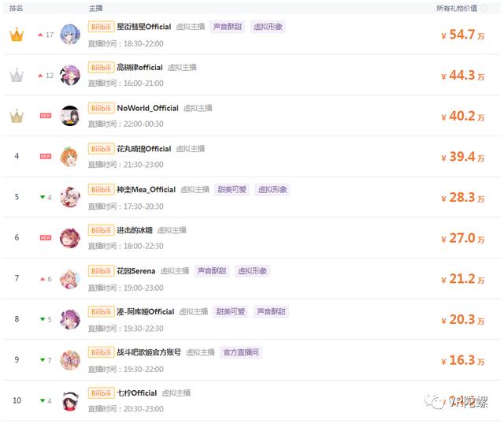Click the help icon beside 所有礼物价值

point(484,9)
